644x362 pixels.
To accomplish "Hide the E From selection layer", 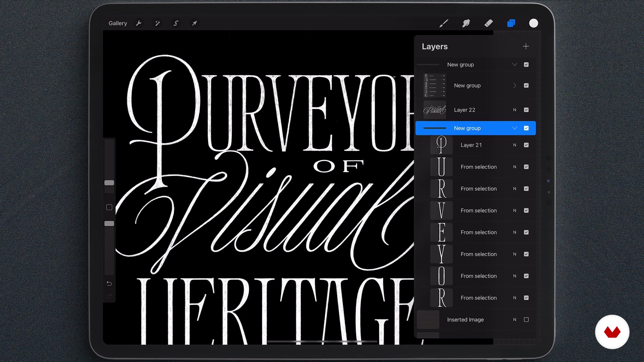I will tap(526, 232).
